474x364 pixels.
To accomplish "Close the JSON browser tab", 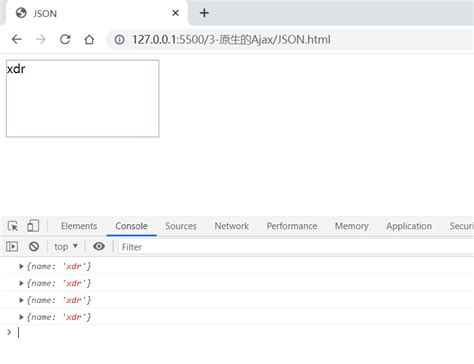I will (x=176, y=13).
